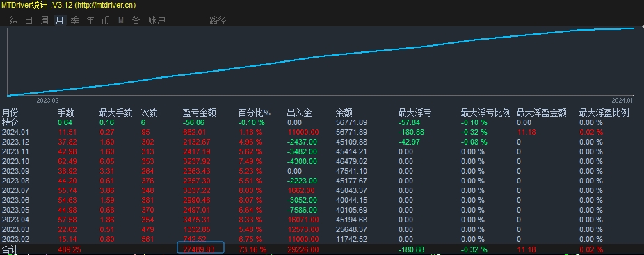The width and height of the screenshot is (644, 255).
Task: Click the total lots value 489.25
Action: click(70, 249)
